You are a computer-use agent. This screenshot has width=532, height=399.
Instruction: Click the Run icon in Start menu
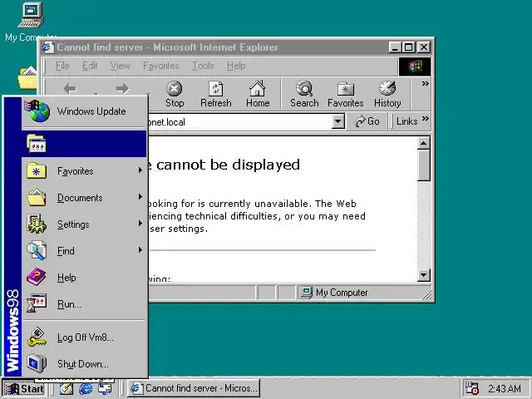click(37, 303)
